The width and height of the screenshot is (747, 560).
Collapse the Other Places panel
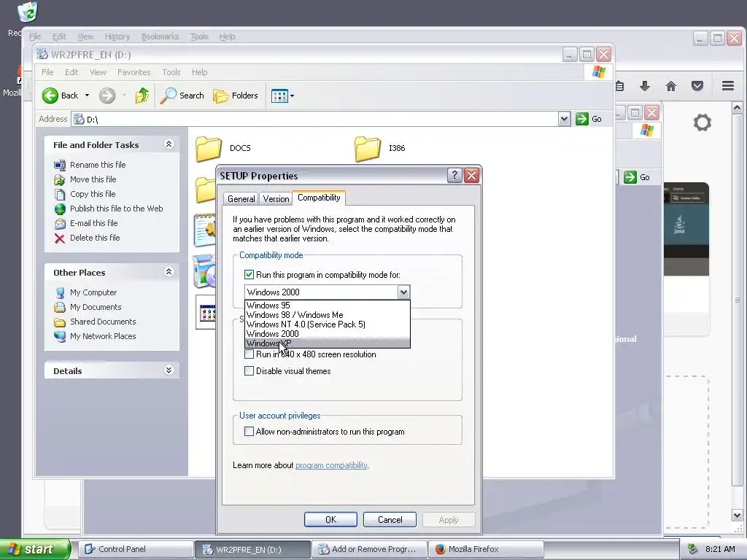click(169, 272)
